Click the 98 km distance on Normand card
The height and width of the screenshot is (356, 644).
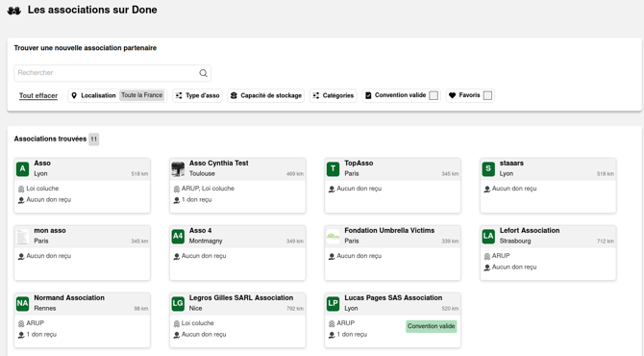pyautogui.click(x=141, y=309)
